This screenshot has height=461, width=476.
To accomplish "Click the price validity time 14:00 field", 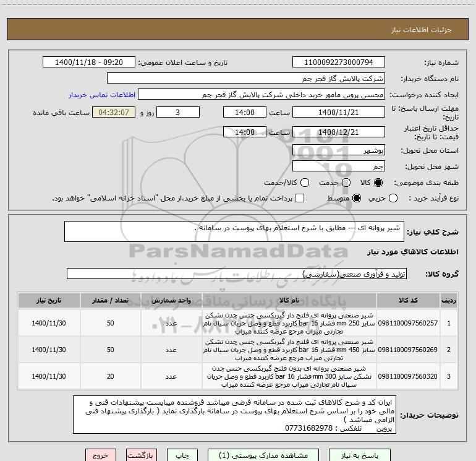I will [245, 132].
